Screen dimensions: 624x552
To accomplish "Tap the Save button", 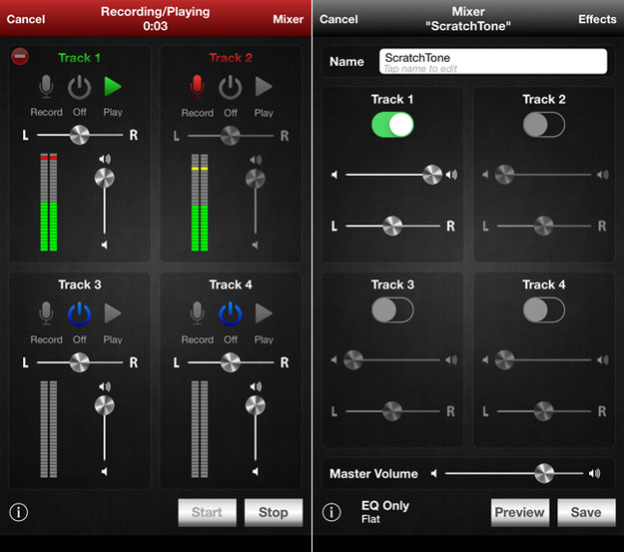I will coord(586,512).
